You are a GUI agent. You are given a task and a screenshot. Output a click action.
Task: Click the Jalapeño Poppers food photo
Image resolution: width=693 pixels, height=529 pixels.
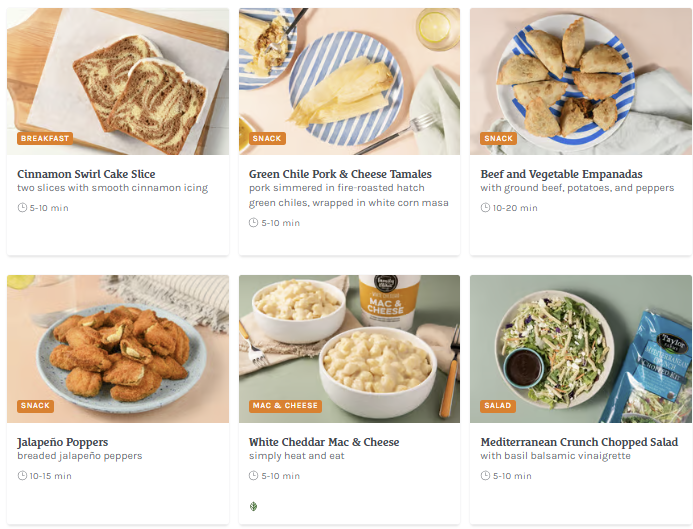tap(118, 345)
